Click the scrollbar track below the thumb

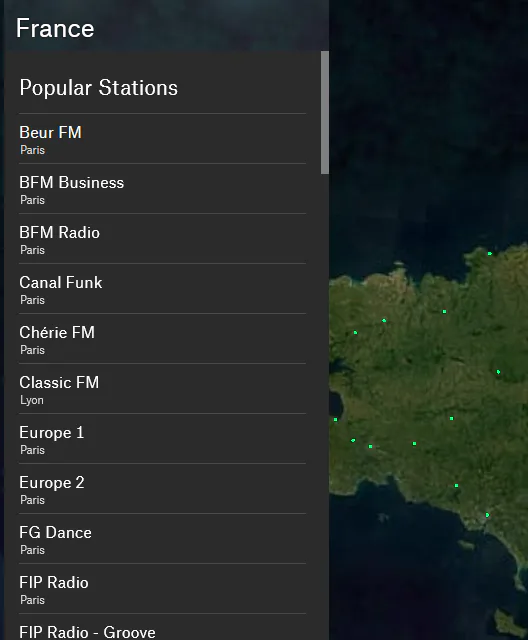[325, 408]
